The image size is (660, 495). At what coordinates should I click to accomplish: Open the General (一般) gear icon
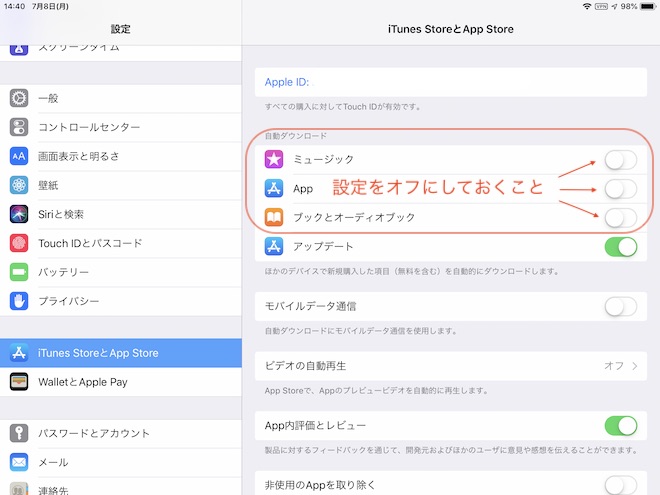tap(19, 98)
